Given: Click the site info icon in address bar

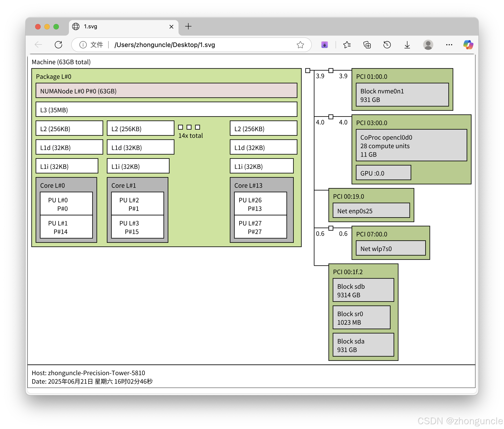Looking at the screenshot, I should (x=83, y=45).
